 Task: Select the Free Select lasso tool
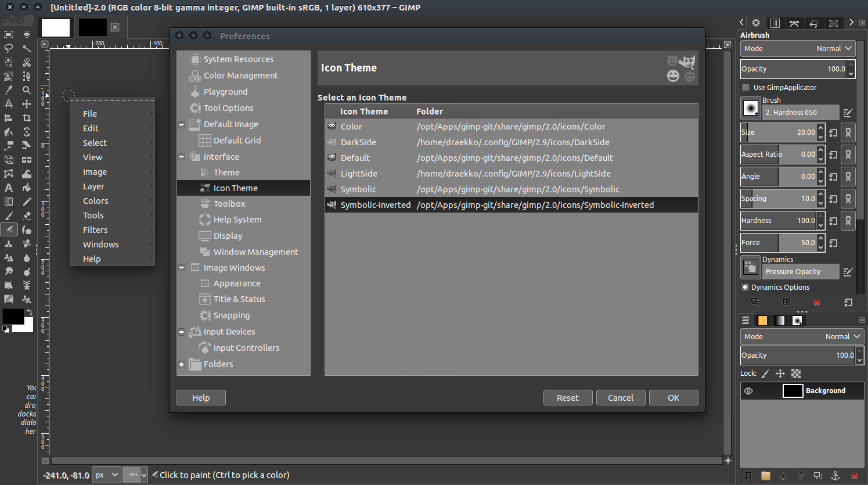(9, 48)
